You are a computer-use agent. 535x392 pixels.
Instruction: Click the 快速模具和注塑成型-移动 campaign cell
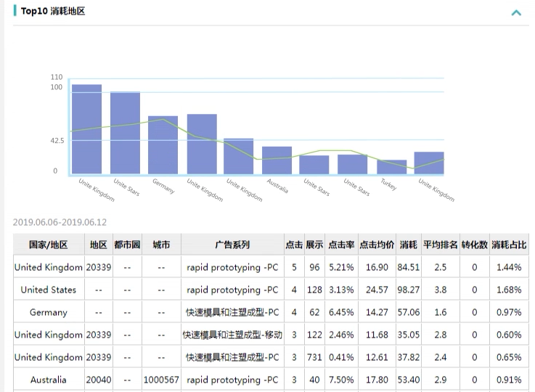pos(232,335)
